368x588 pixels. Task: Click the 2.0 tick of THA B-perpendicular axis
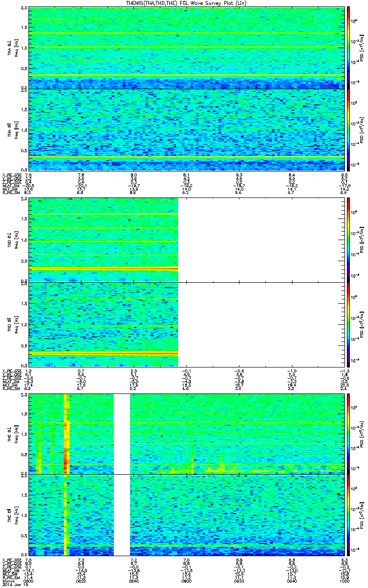pos(25,9)
